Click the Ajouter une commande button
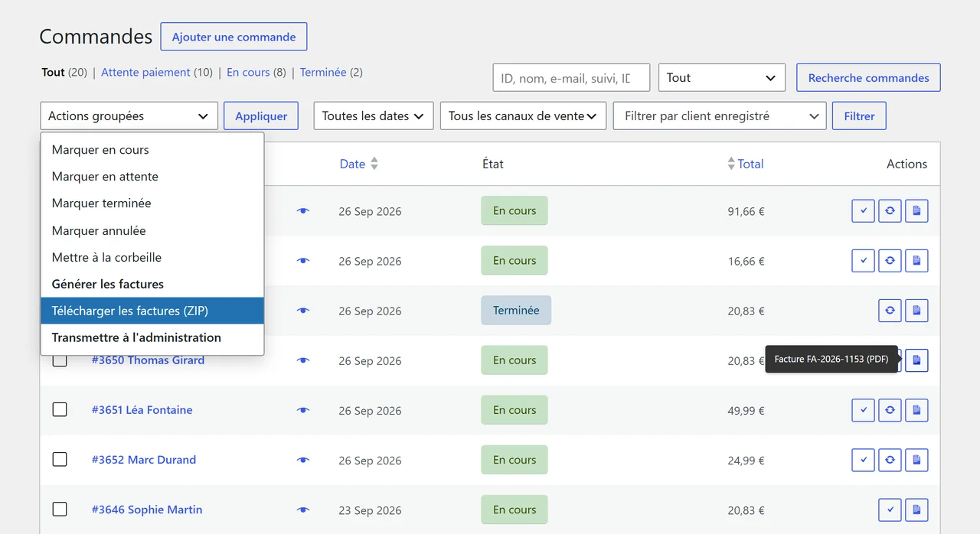The width and height of the screenshot is (980, 534). coord(234,37)
